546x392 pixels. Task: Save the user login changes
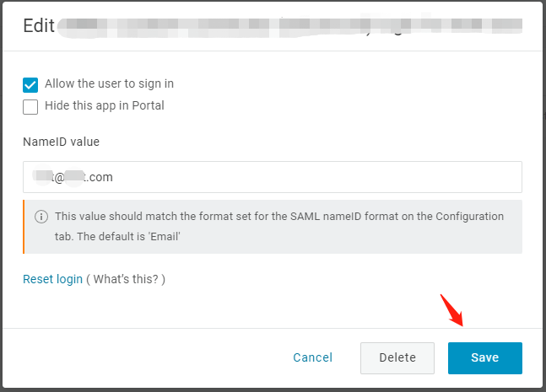[x=485, y=358]
